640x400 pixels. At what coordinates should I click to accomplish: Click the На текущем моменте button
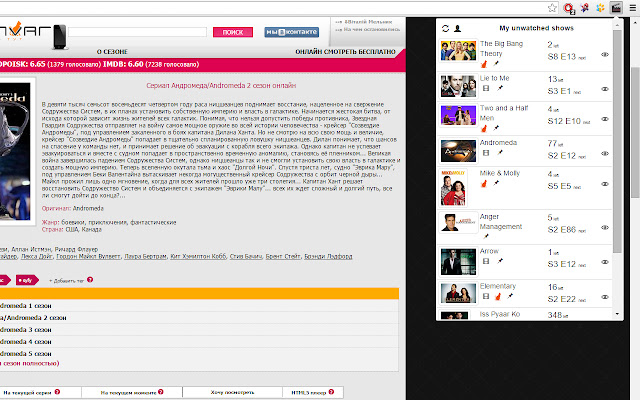(x=132, y=392)
